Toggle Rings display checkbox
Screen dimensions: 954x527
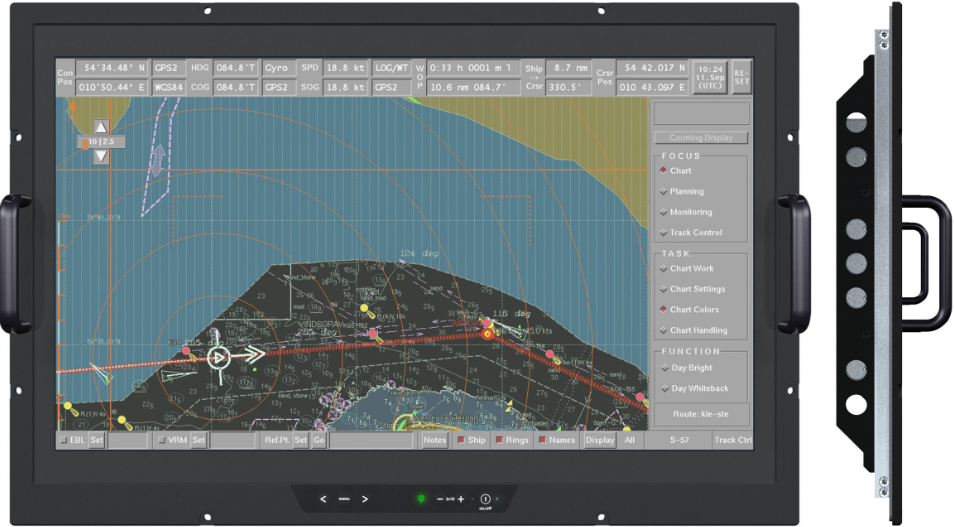click(x=499, y=440)
